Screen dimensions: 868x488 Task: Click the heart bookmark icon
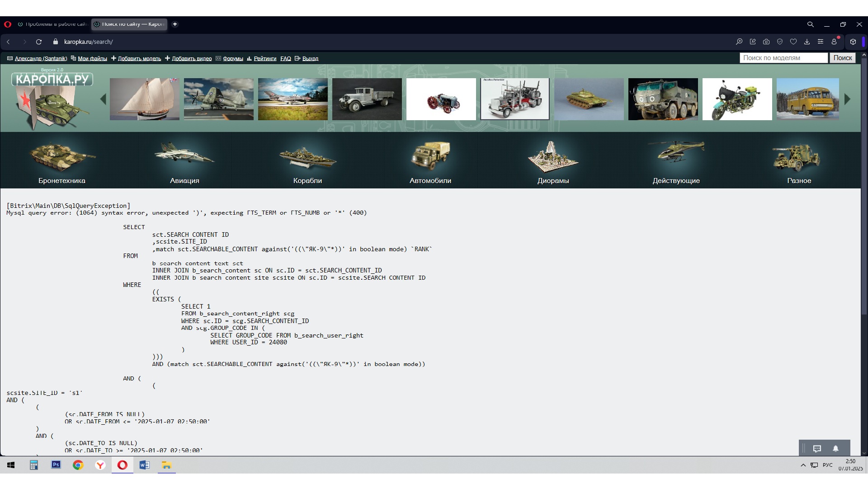[x=793, y=42]
